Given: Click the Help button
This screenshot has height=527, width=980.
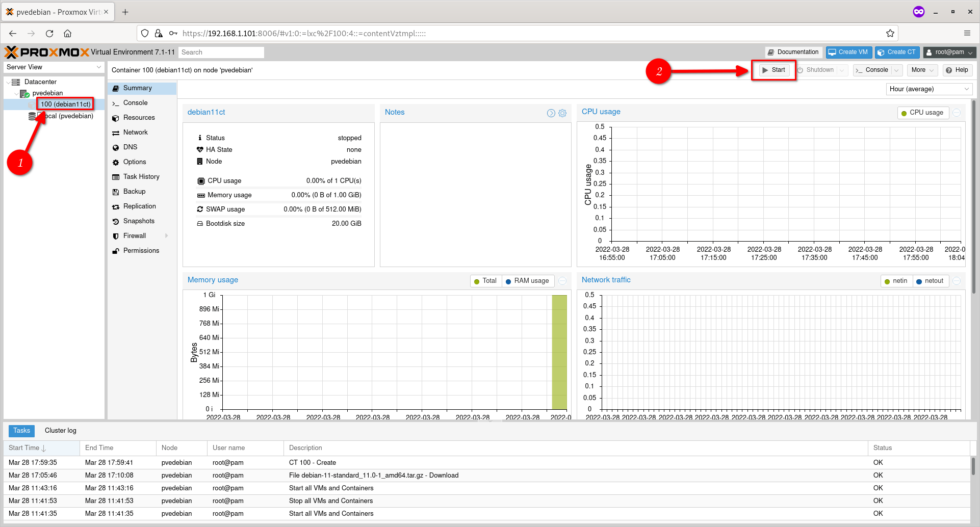Looking at the screenshot, I should tap(957, 70).
